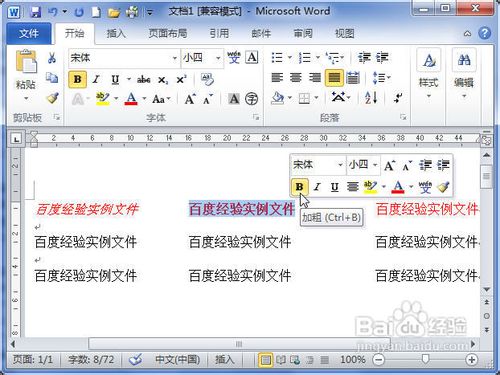Click the Paste clipboard icon

tap(26, 61)
